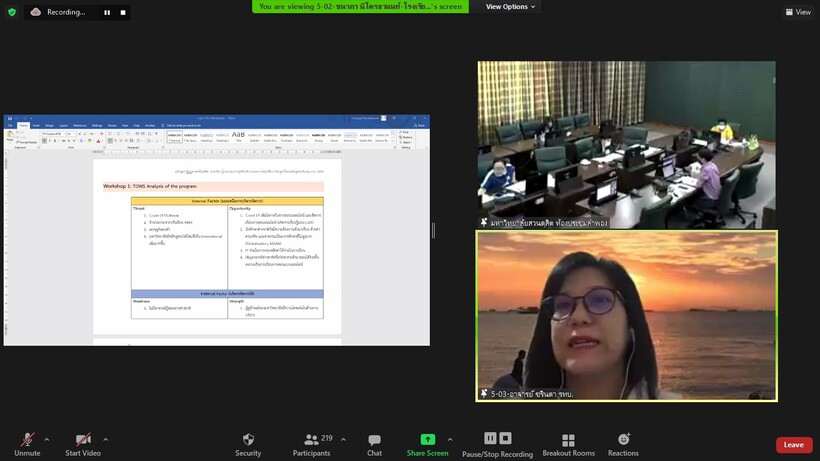The height and width of the screenshot is (461, 820).
Task: Pause recording in the bottom toolbar
Action: pyautogui.click(x=490, y=438)
